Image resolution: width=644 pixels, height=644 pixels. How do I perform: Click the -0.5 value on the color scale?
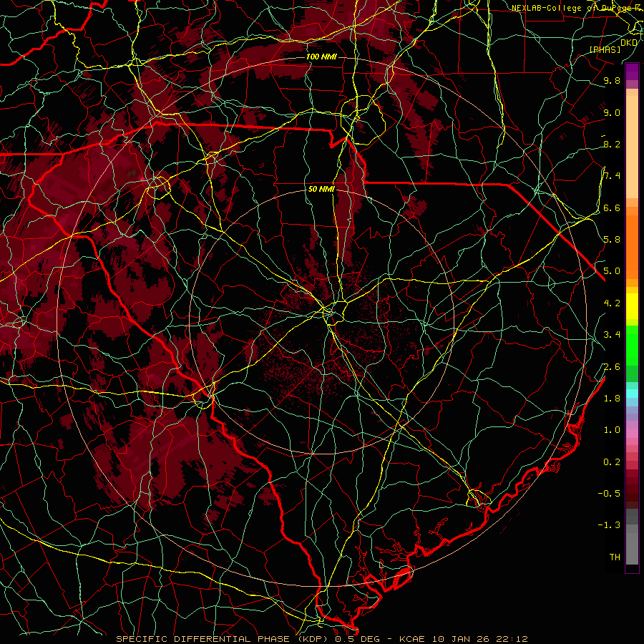[609, 494]
